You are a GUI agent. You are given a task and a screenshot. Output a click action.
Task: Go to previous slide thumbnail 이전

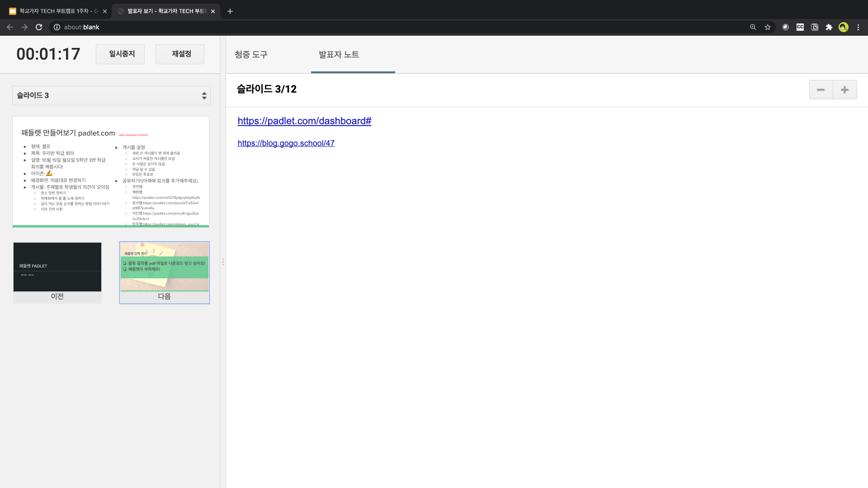[57, 272]
